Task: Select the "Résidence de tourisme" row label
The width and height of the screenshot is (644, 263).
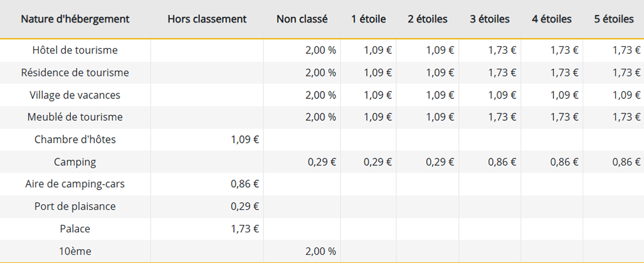Action: tap(75, 73)
